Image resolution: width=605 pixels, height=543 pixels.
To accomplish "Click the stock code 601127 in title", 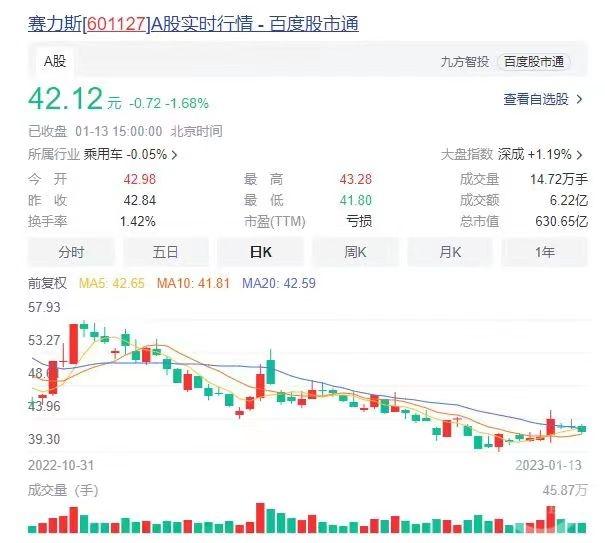I will (116, 24).
